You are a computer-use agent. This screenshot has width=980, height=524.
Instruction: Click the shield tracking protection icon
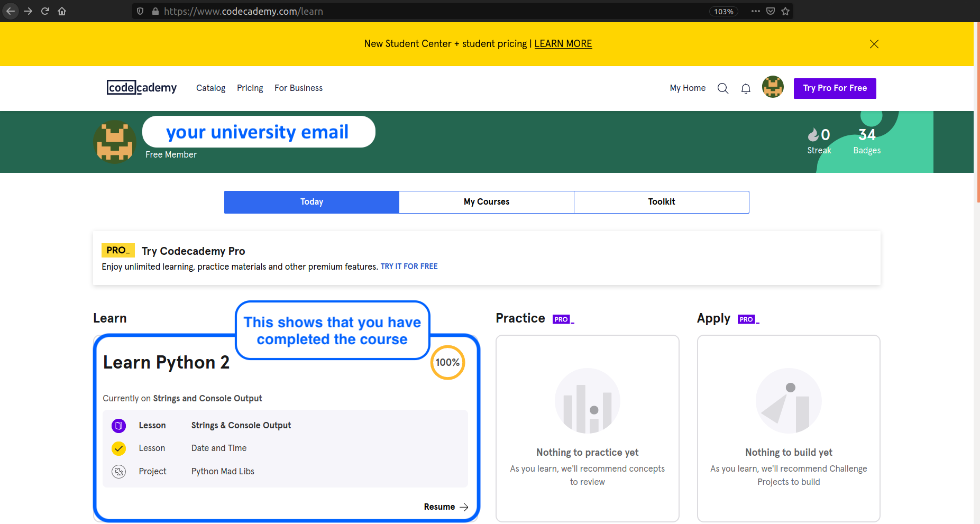[x=140, y=11]
